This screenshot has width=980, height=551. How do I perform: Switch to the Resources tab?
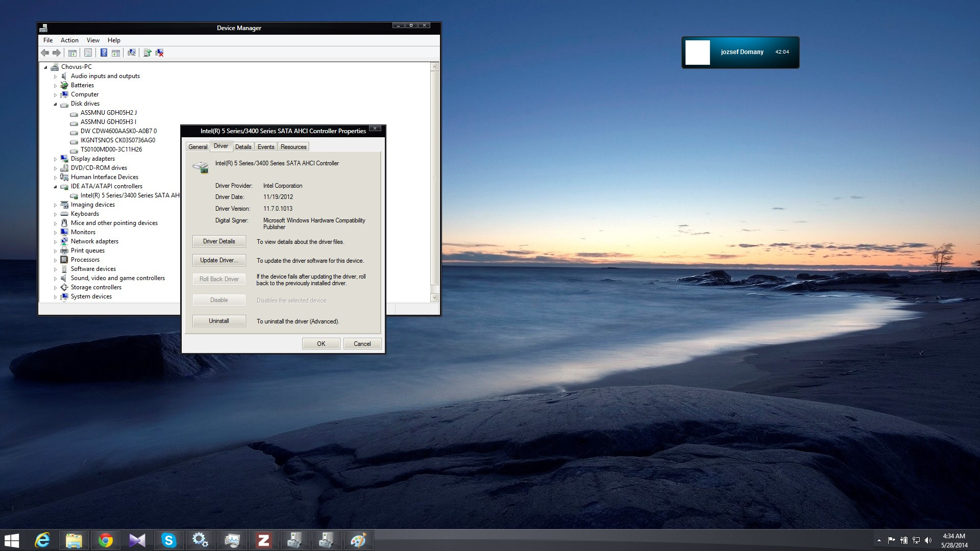293,147
